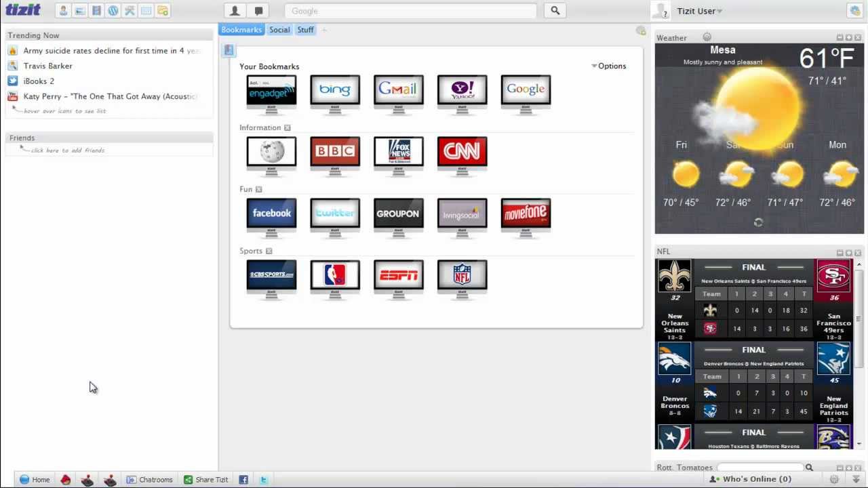Open the Tizit User dropdown menu
The height and width of the screenshot is (488, 868).
[700, 11]
